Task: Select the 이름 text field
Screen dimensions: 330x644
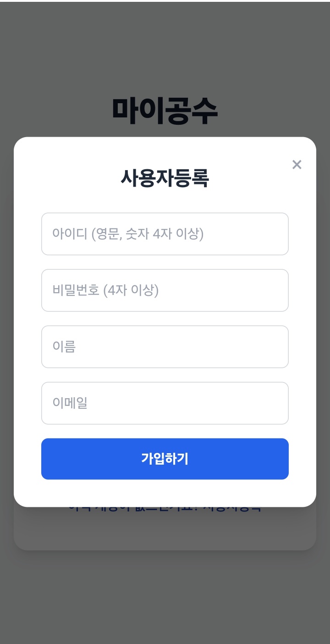Action: [x=165, y=347]
